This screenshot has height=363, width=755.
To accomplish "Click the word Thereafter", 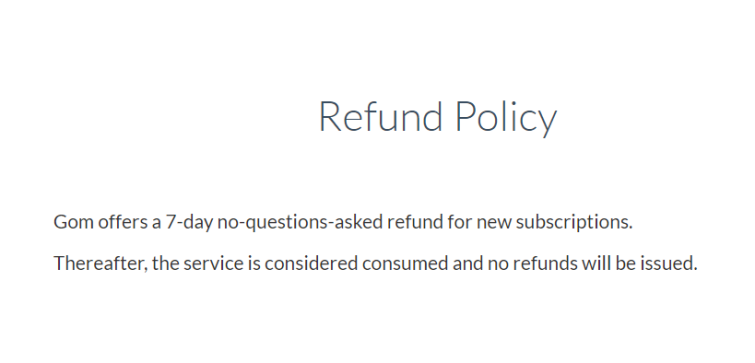I will 100,264.
